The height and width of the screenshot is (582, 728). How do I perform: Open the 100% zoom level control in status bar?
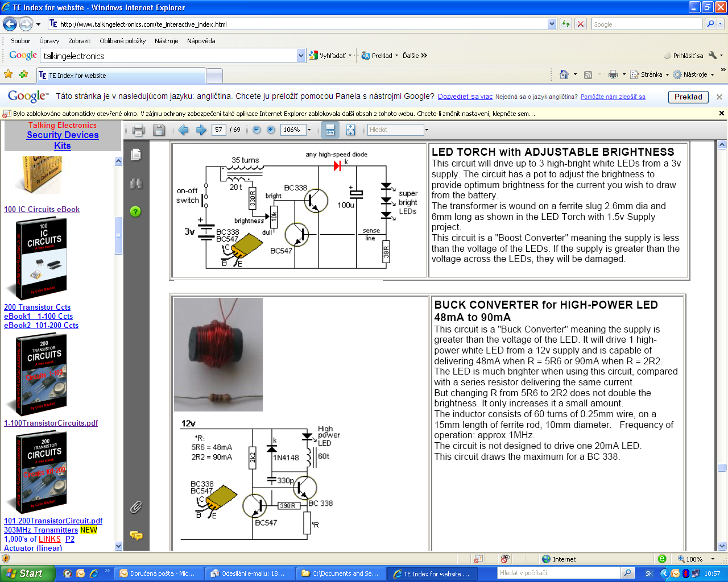697,559
